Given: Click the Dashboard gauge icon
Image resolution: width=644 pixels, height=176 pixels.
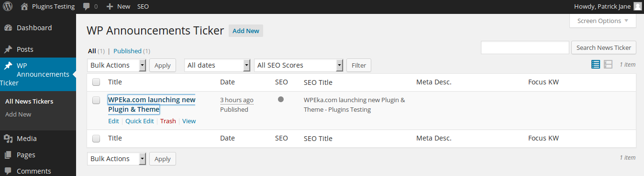Looking at the screenshot, I should [x=8, y=28].
